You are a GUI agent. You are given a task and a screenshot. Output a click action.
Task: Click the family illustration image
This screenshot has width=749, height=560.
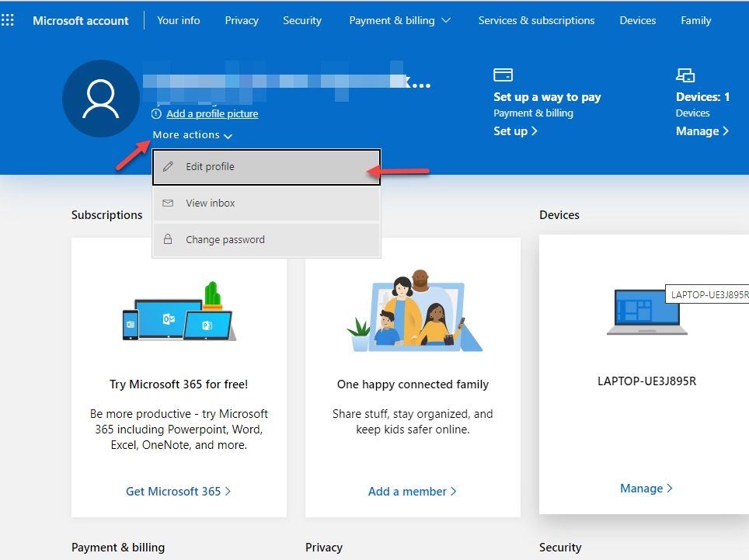(x=414, y=311)
